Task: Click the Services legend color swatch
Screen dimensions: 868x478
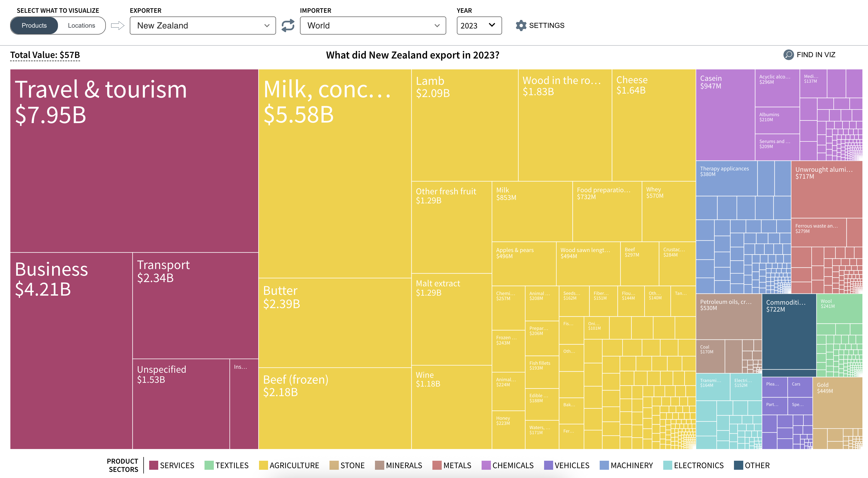Action: click(154, 465)
